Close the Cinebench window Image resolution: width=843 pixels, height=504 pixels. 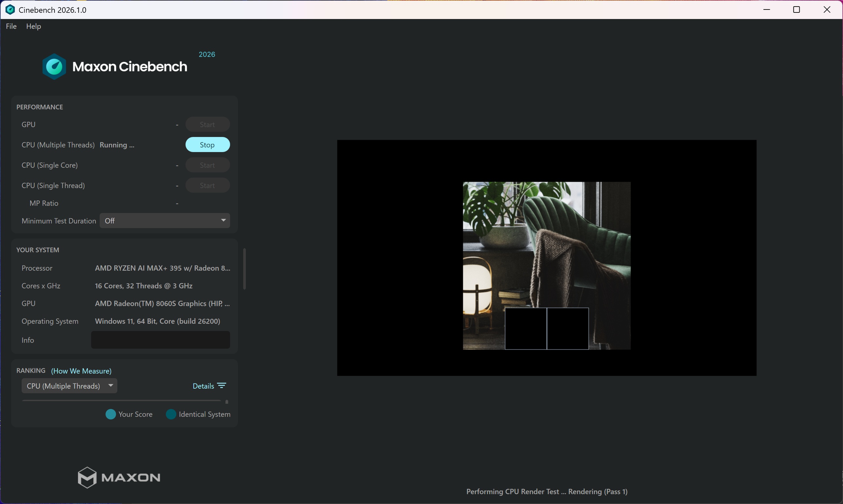click(827, 10)
